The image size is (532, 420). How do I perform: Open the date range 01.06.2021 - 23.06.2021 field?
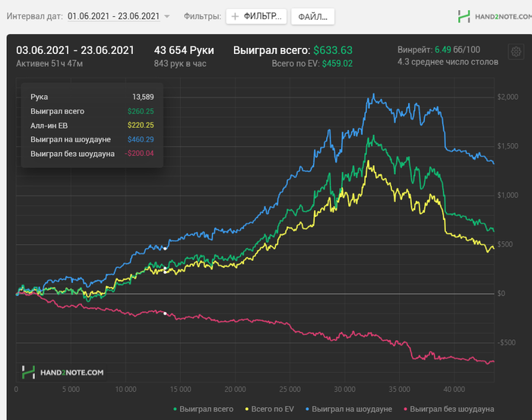click(x=114, y=16)
